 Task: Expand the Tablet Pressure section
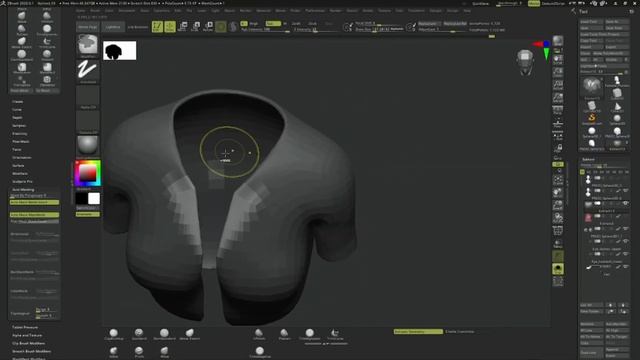click(24, 327)
